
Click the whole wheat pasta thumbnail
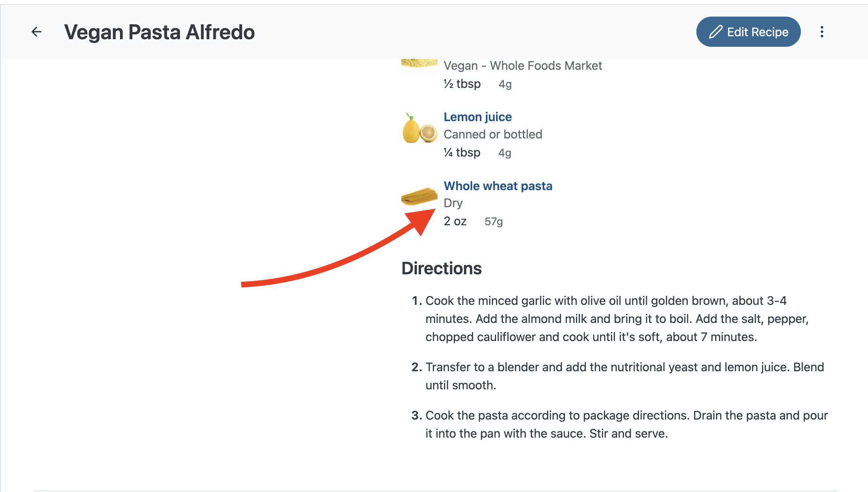click(x=419, y=197)
